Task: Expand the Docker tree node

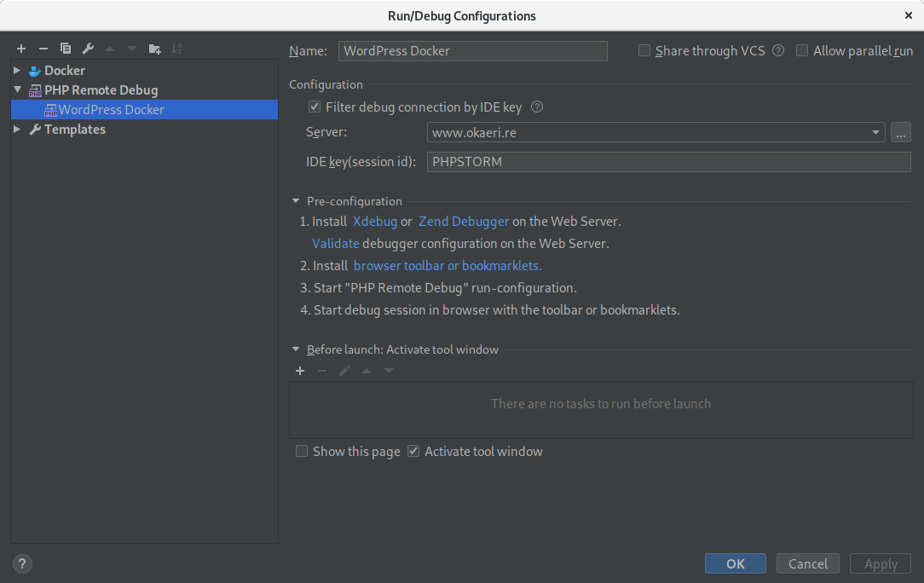Action: pos(17,70)
